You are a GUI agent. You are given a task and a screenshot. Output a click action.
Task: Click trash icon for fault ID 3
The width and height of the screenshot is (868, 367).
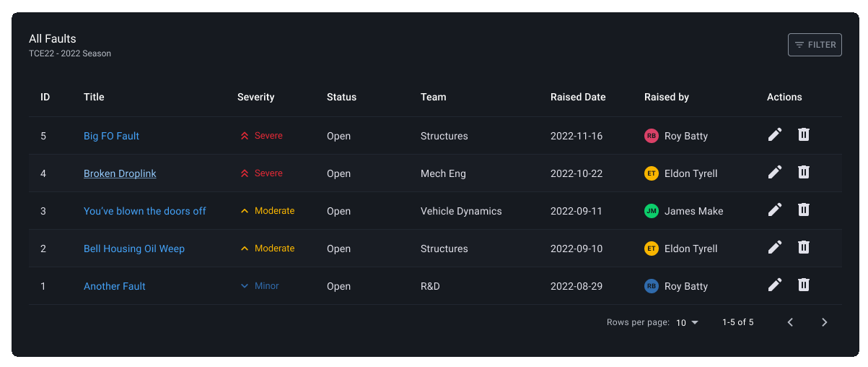[x=803, y=210]
